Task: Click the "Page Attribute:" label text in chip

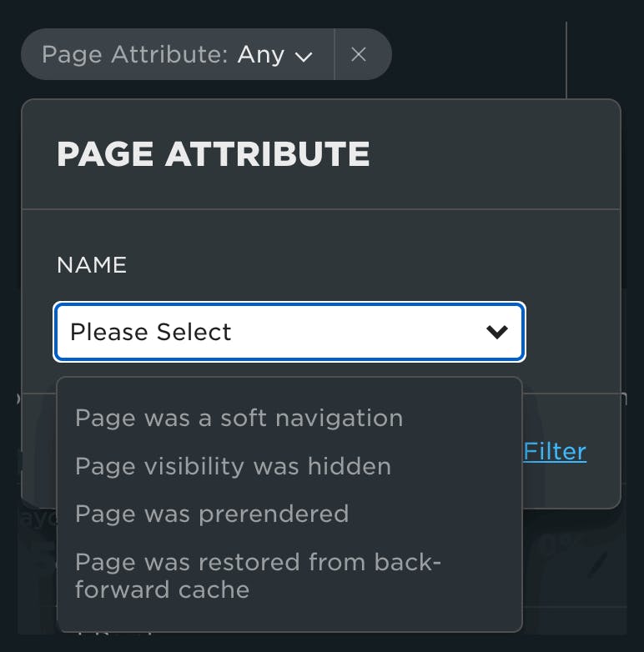Action: coord(135,55)
